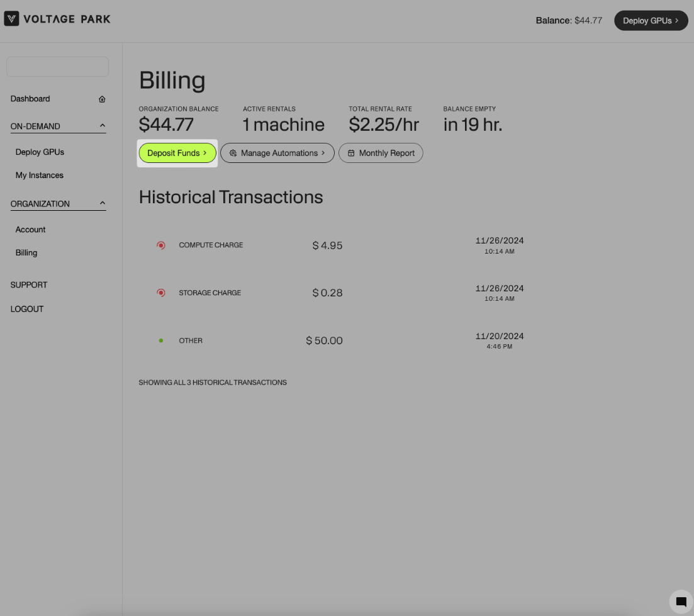Collapse the On-Demand sidebar section
Viewport: 694px width, 616px height.
(103, 126)
